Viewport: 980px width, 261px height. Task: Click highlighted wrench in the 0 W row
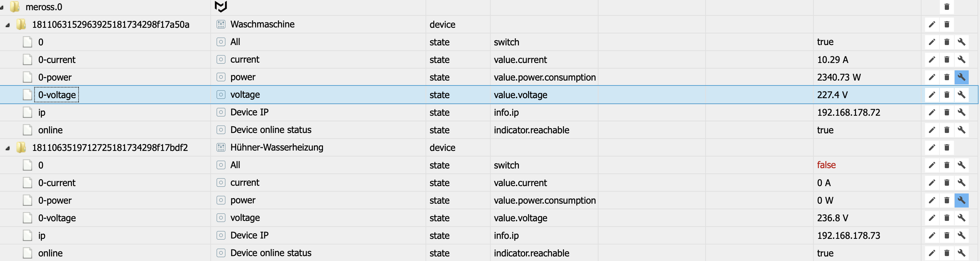[961, 200]
